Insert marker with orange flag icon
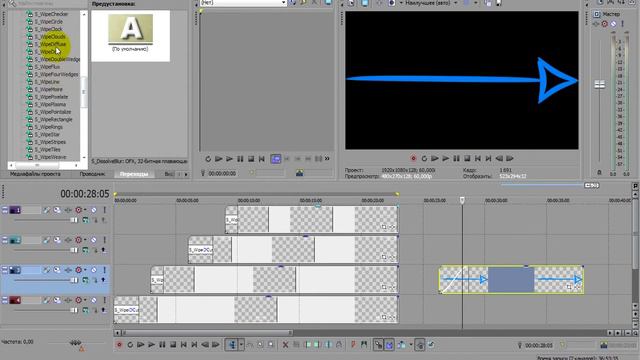The image size is (640, 360). pos(353,345)
